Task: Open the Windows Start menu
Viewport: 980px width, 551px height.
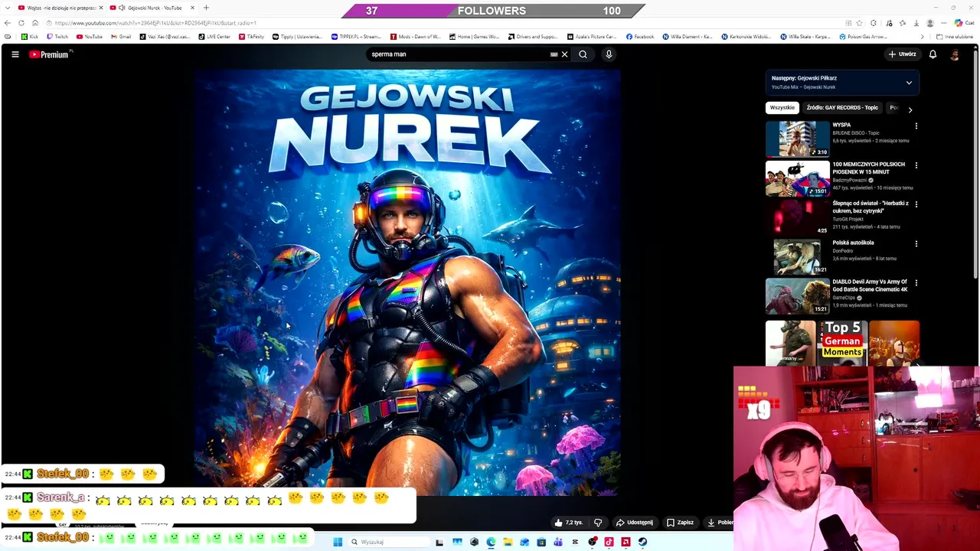Action: point(338,542)
